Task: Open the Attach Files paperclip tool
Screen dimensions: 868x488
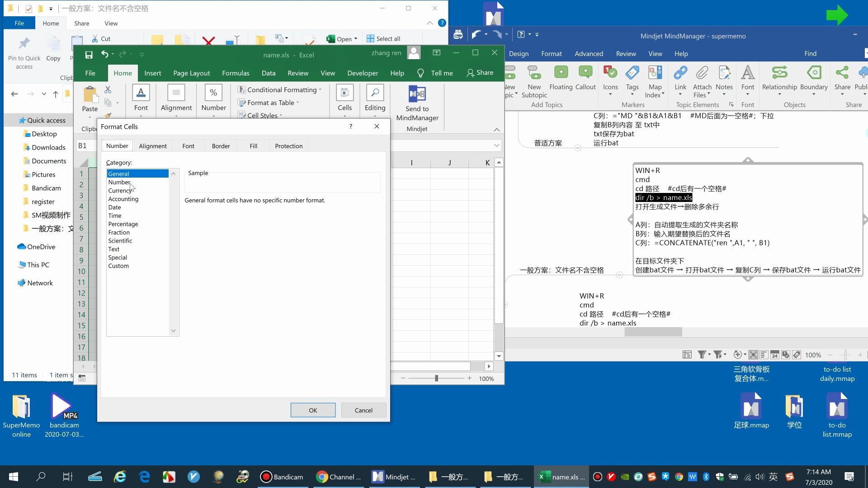Action: [702, 73]
